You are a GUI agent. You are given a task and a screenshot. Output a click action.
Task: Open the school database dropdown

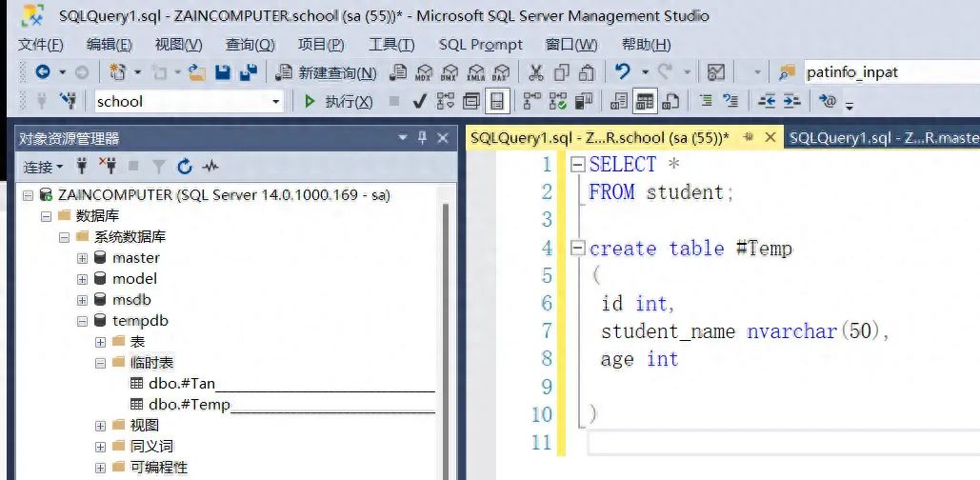(x=276, y=101)
